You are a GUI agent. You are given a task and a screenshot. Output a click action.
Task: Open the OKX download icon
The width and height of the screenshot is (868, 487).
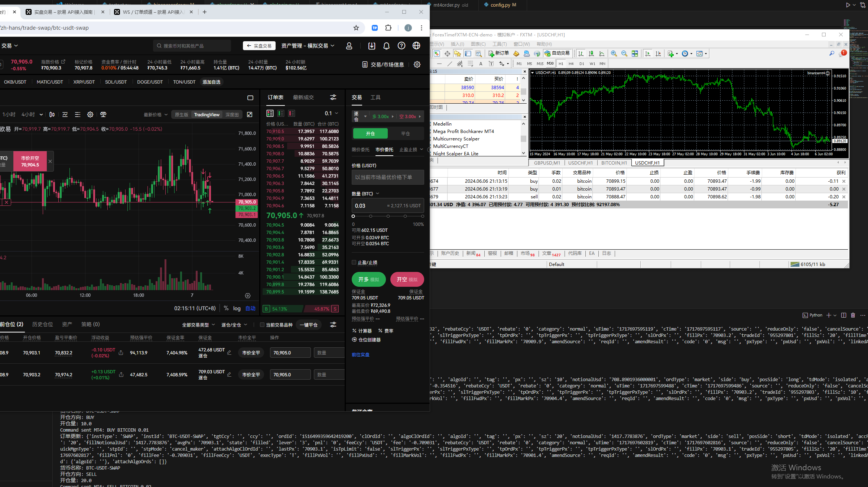coord(371,46)
